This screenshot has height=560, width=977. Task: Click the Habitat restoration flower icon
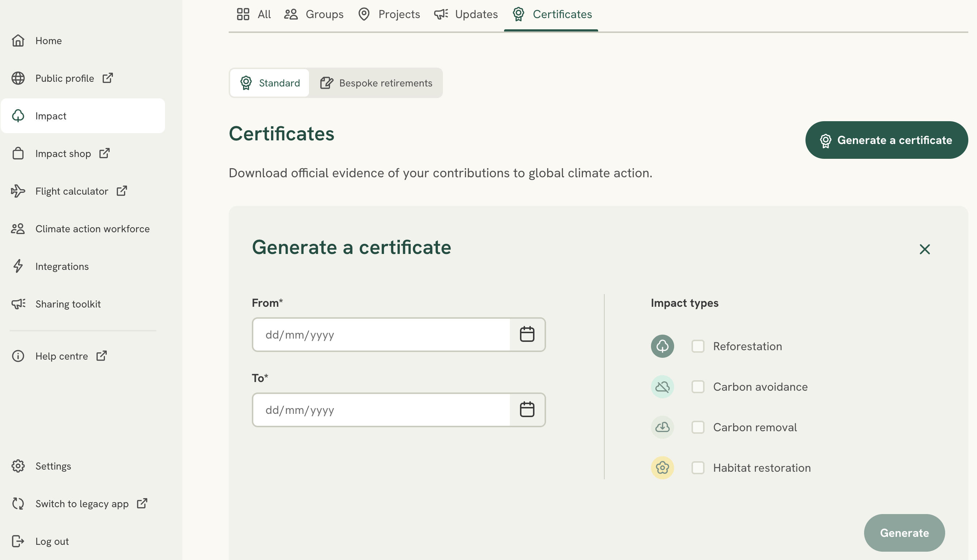662,468
